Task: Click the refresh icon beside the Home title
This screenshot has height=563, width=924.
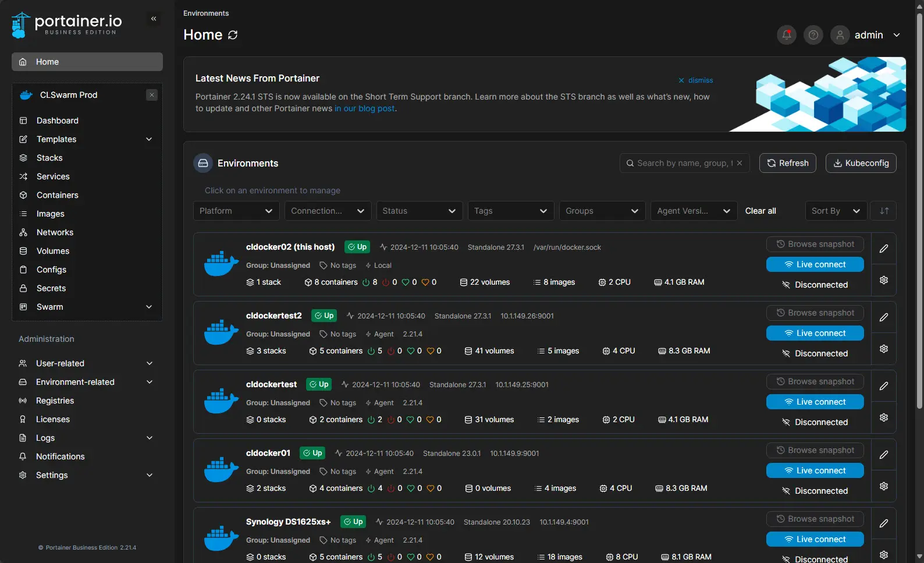Action: point(233,35)
